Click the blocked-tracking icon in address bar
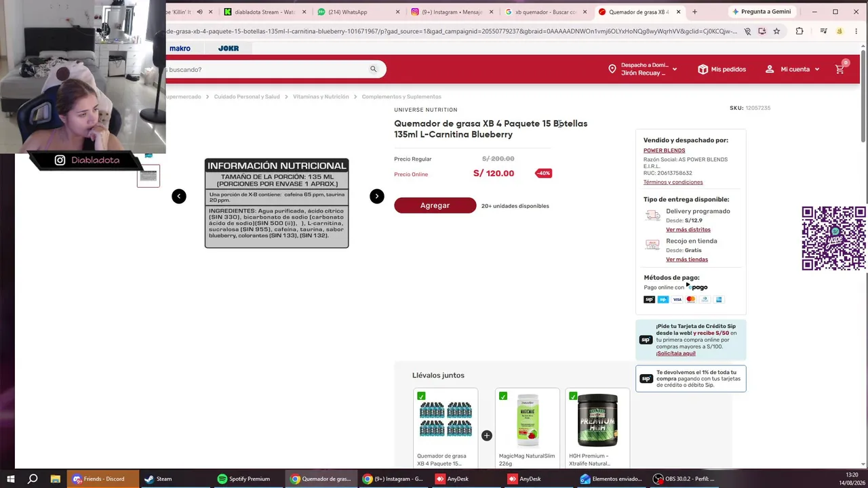This screenshot has width=868, height=488. [x=747, y=31]
